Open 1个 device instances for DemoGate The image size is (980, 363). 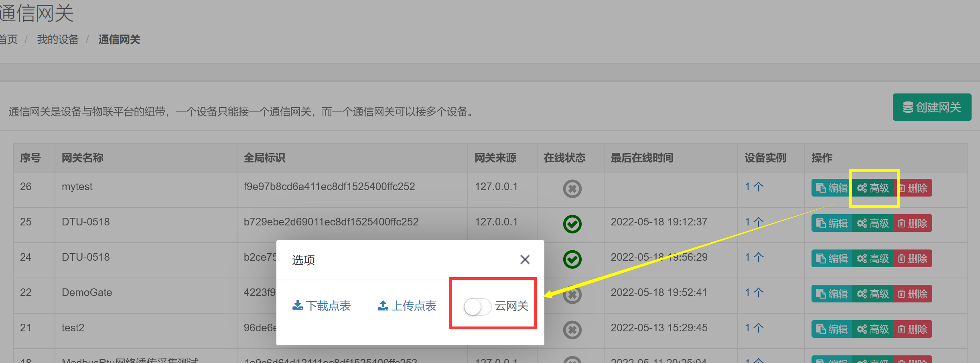tap(754, 292)
